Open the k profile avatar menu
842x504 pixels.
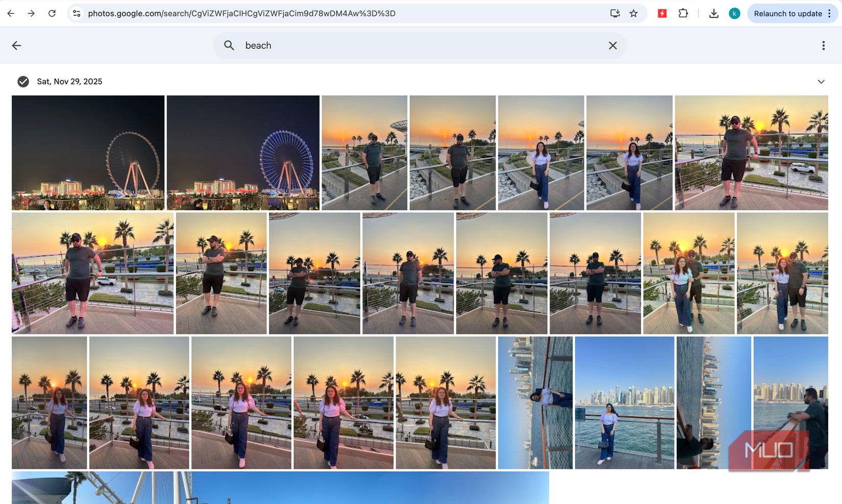(734, 13)
